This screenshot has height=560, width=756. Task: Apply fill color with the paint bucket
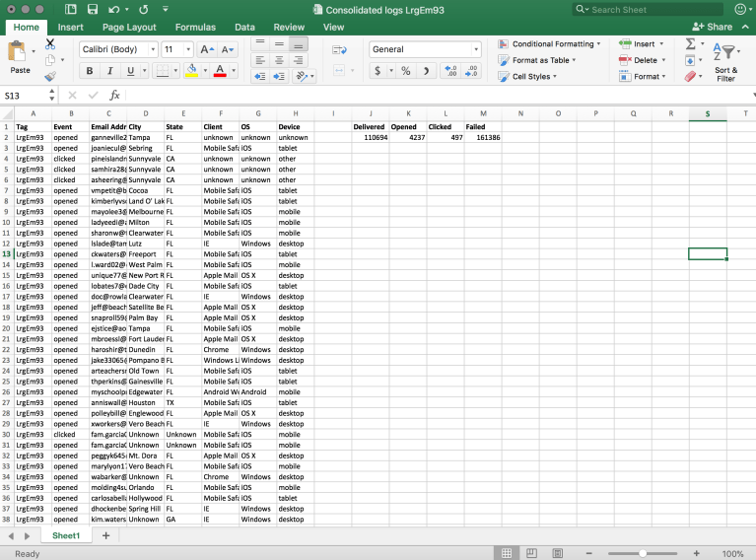[x=191, y=70]
